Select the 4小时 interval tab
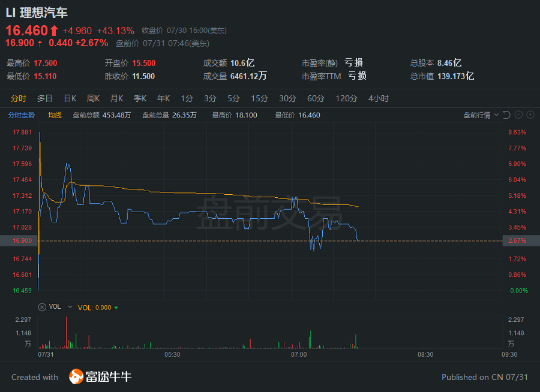 pos(378,98)
